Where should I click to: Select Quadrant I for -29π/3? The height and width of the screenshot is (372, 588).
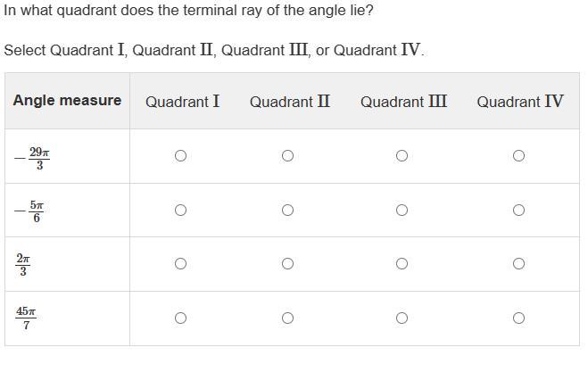[180, 156]
